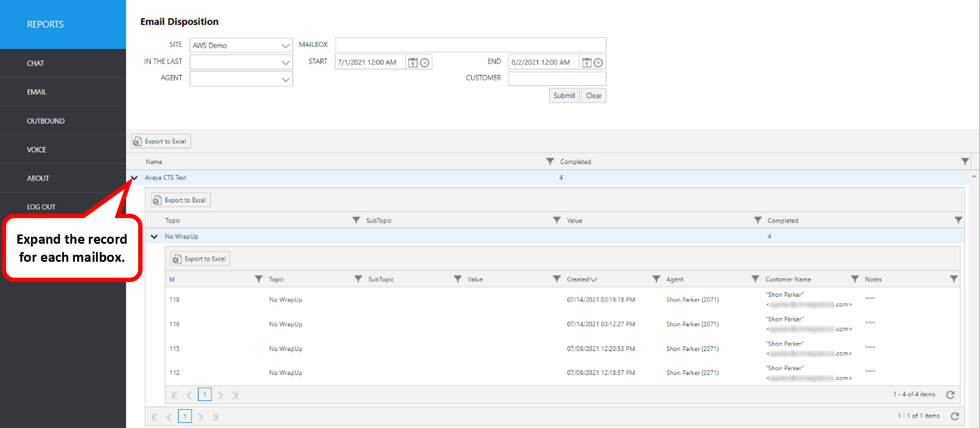The width and height of the screenshot is (980, 428).
Task: Open the SITE dropdown showing AWS Demo
Action: (241, 45)
